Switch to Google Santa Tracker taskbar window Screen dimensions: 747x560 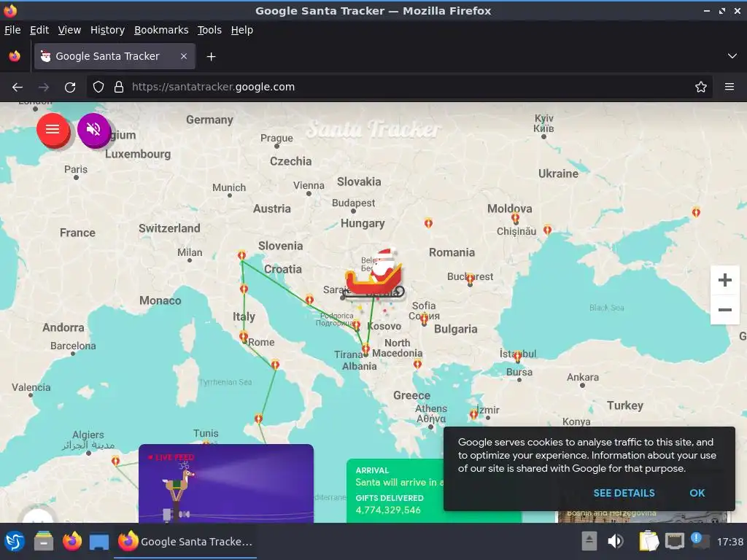click(185, 542)
